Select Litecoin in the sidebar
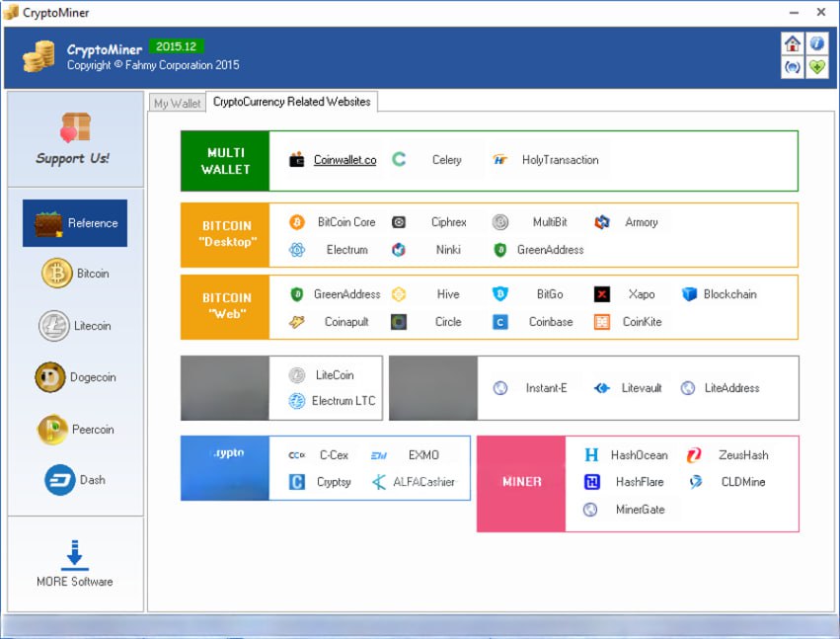 76,326
